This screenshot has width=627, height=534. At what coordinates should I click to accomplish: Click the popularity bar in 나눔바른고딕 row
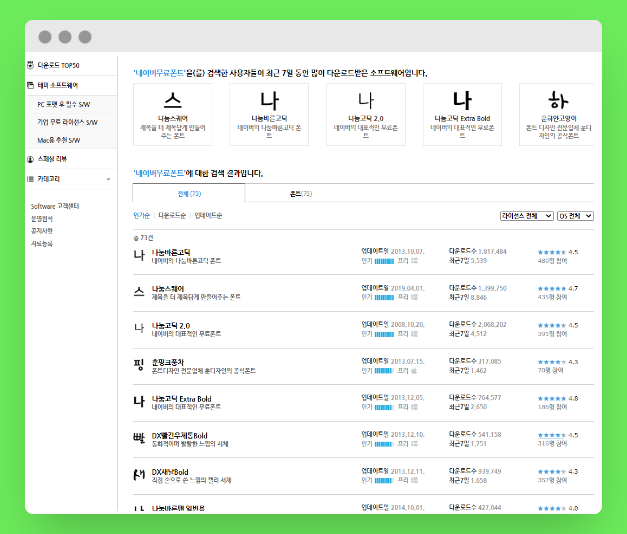pos(384,261)
